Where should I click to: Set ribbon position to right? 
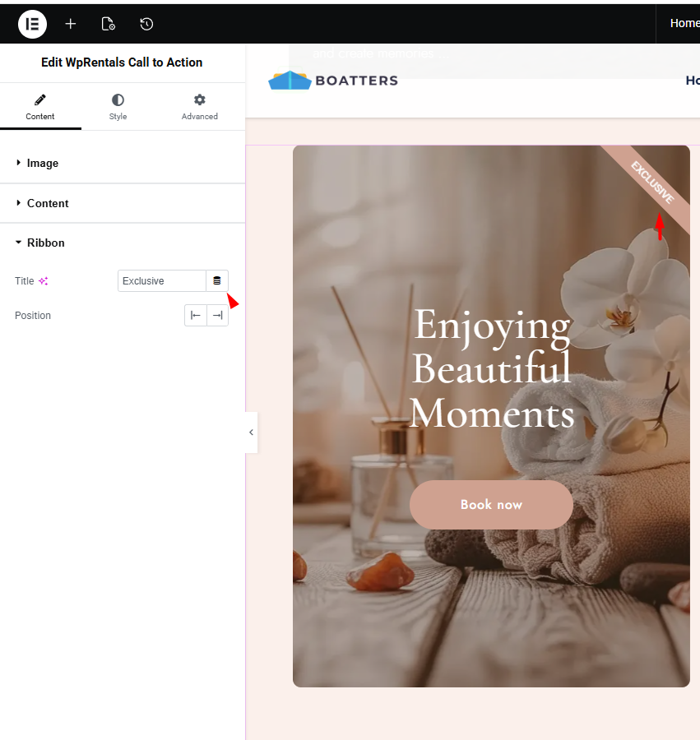click(217, 316)
